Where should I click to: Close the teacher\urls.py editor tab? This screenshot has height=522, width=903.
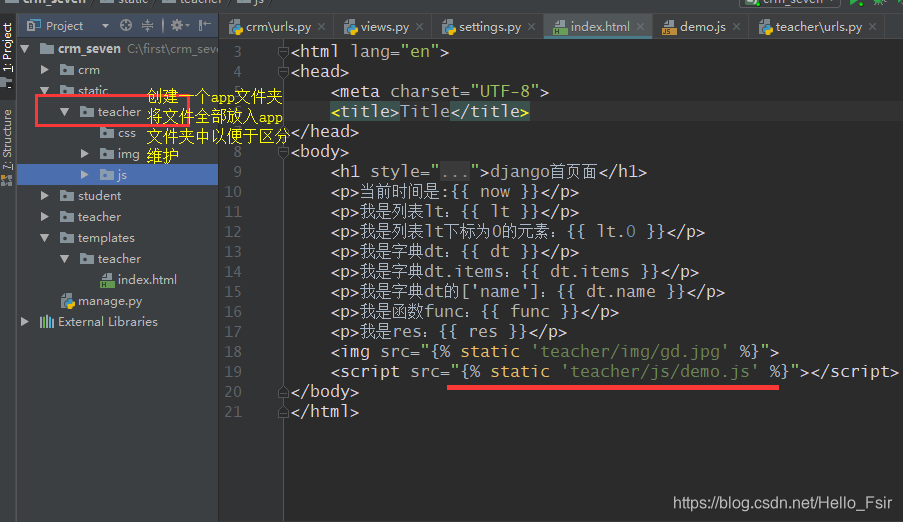(x=872, y=27)
